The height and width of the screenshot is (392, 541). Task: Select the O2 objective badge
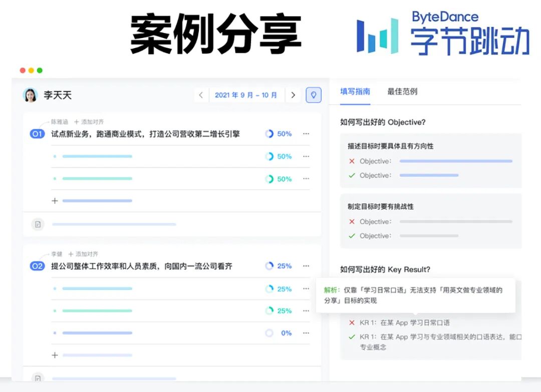coord(37,266)
